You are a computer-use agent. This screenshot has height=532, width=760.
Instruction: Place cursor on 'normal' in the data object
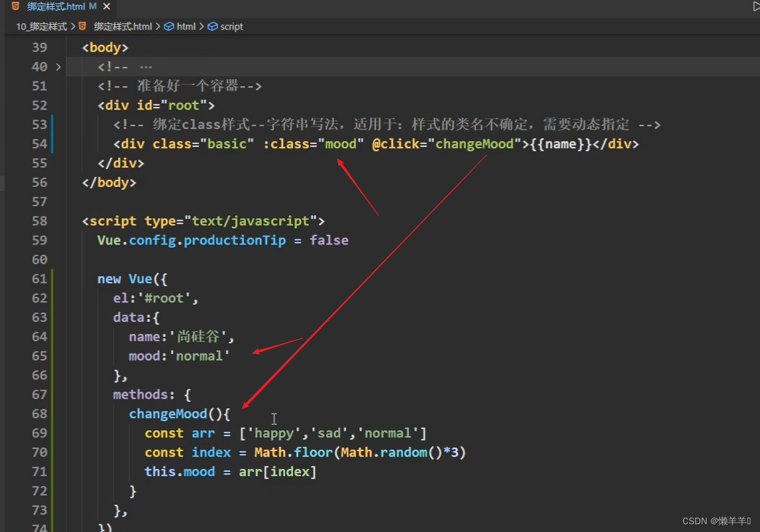click(199, 356)
